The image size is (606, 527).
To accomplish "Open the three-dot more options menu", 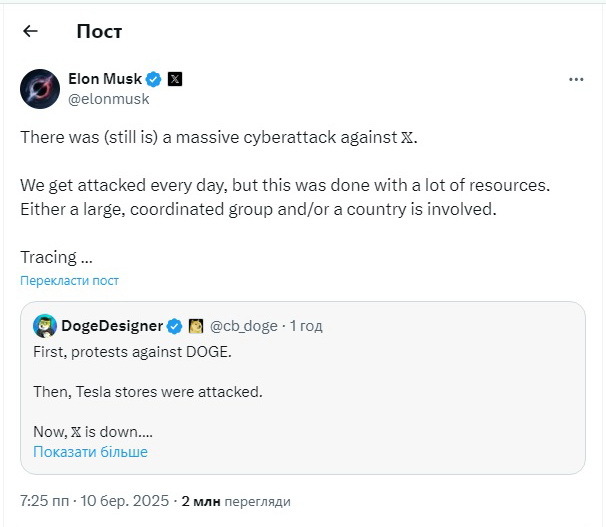I will pos(576,78).
